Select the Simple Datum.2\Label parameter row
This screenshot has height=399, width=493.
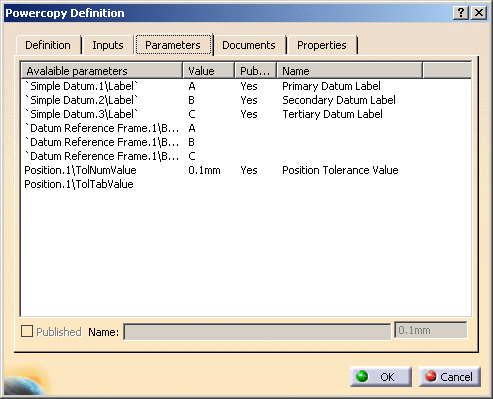pos(246,100)
